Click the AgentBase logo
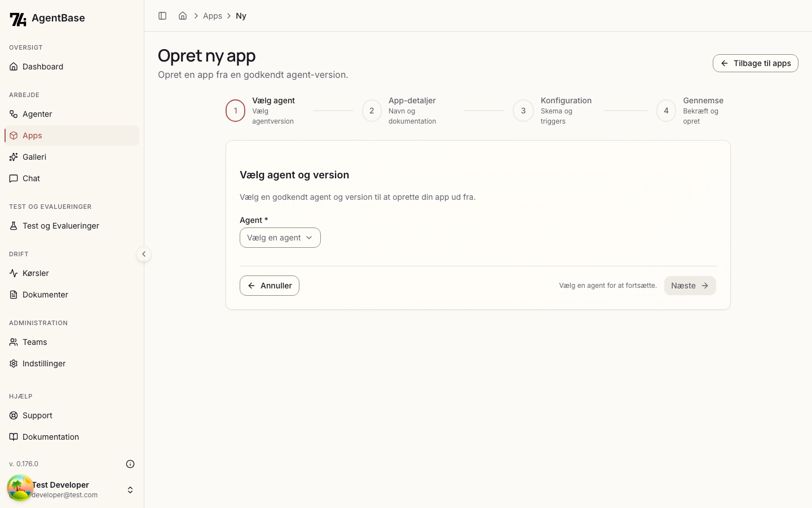Image resolution: width=812 pixels, height=508 pixels. point(47,19)
